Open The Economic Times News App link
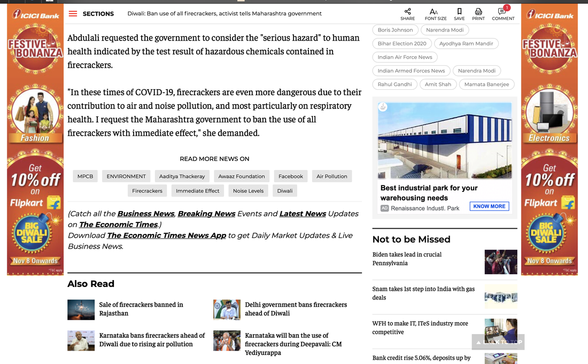This screenshot has width=588, height=364. coord(166,235)
